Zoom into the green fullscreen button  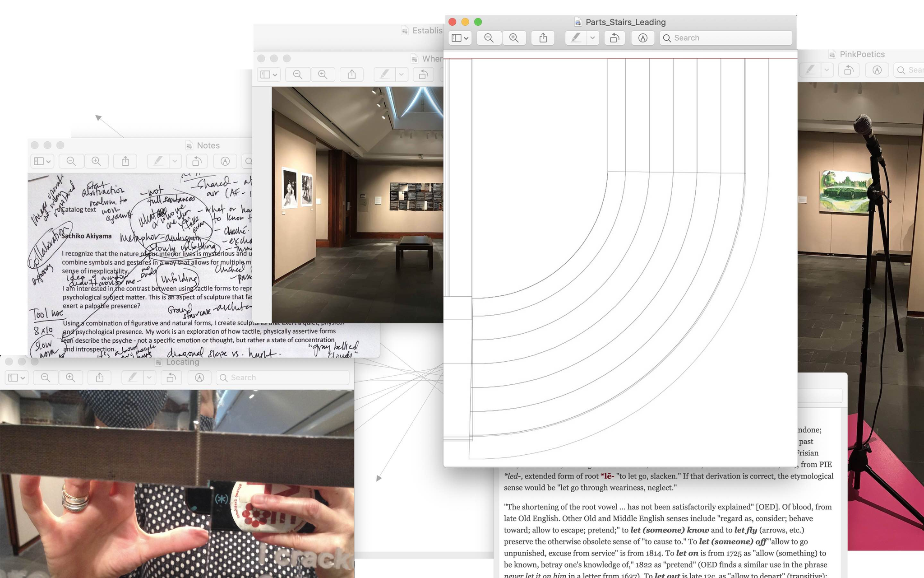[x=478, y=22]
